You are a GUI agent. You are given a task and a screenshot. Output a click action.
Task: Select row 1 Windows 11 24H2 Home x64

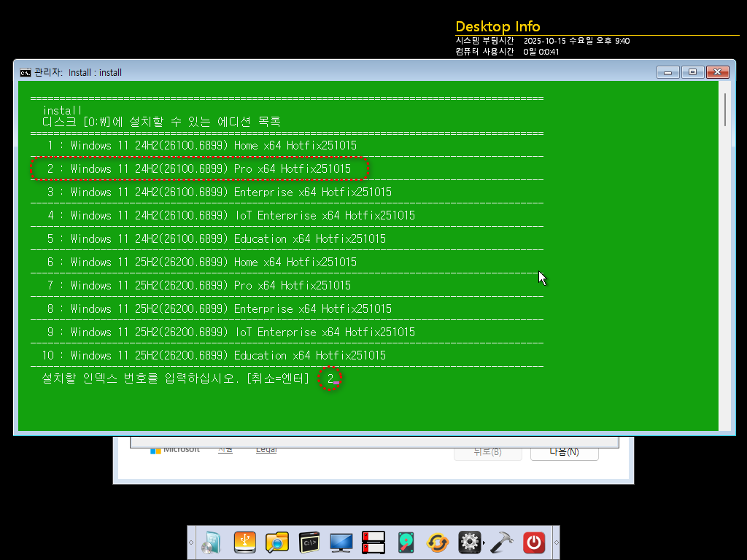pyautogui.click(x=202, y=145)
